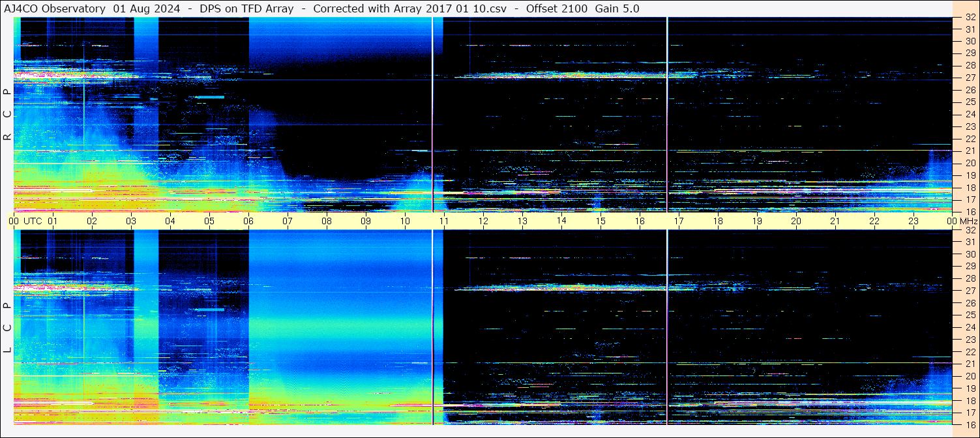Select the 17 hour mark on UTC axis

pos(679,221)
